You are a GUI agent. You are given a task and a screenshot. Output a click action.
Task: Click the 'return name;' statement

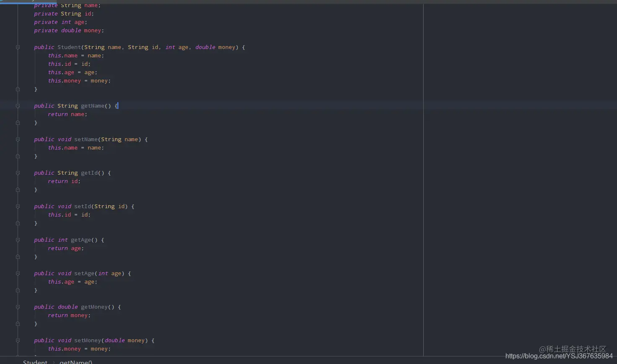pos(68,114)
